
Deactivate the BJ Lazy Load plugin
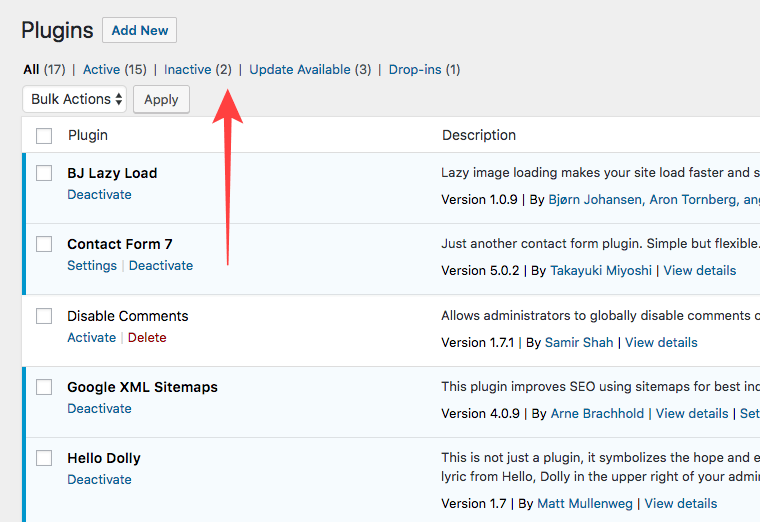[99, 194]
